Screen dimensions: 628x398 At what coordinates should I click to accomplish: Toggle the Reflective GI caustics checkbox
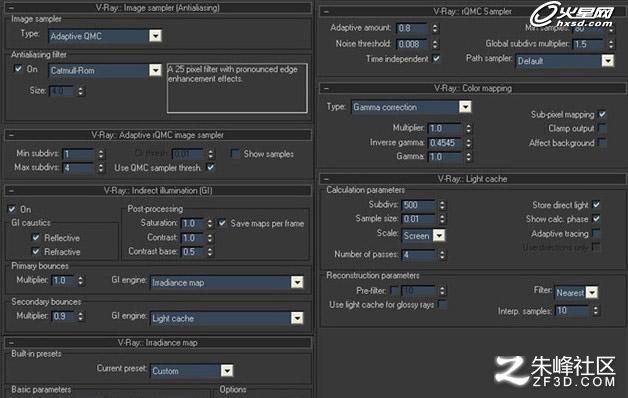(36, 237)
